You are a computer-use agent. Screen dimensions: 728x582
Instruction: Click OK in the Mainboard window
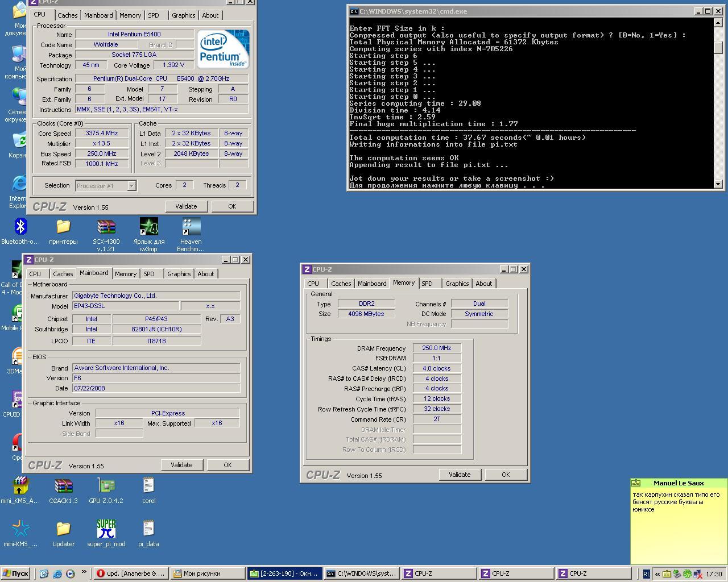[227, 465]
